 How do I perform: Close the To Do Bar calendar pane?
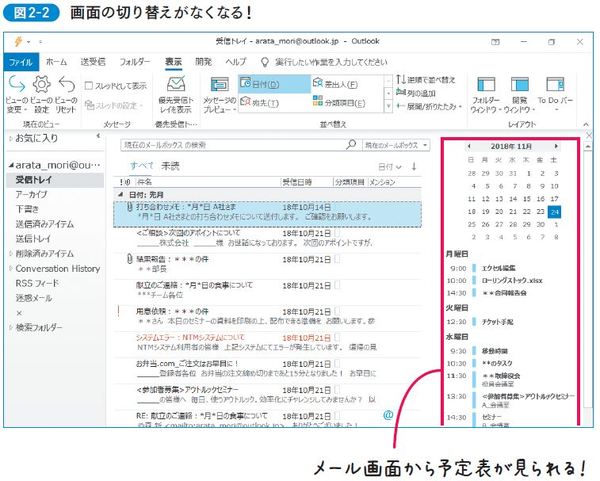(589, 135)
